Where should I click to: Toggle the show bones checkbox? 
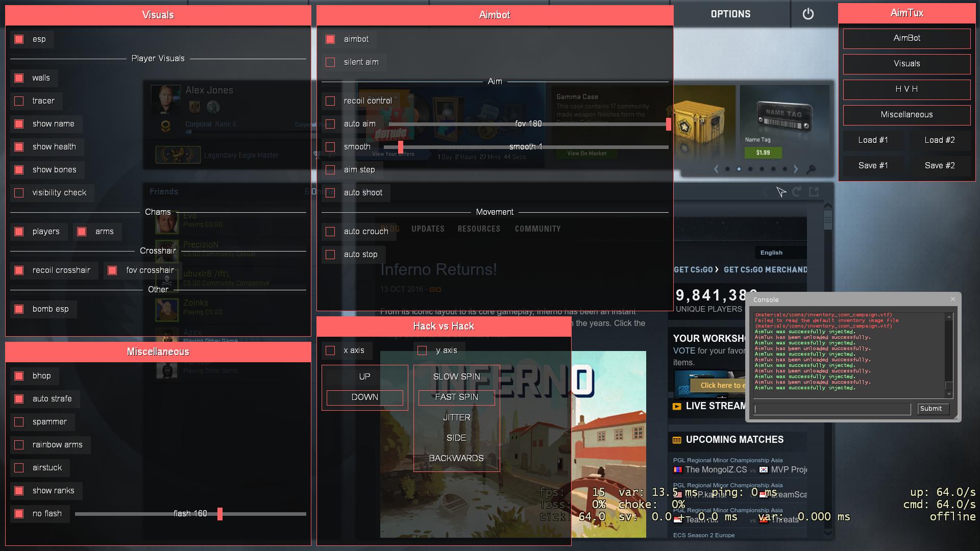pyautogui.click(x=19, y=170)
